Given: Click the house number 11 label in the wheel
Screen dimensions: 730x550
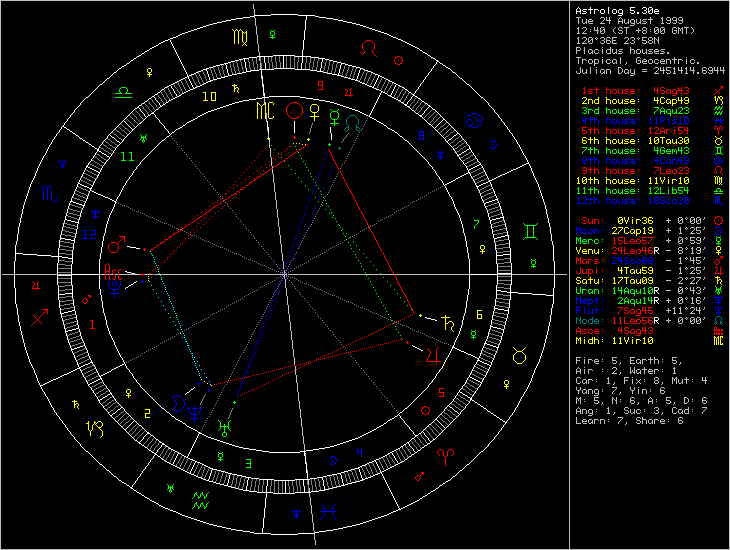Looking at the screenshot, I should click(127, 157).
